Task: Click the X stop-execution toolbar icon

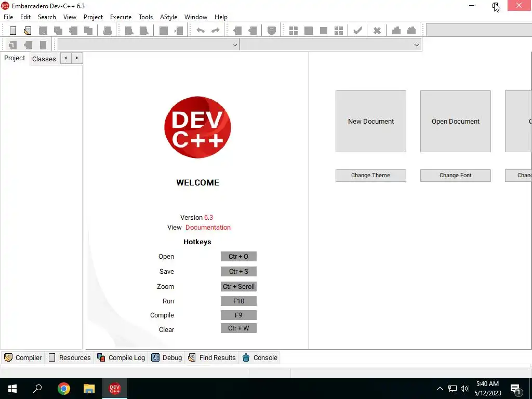Action: [x=377, y=31]
